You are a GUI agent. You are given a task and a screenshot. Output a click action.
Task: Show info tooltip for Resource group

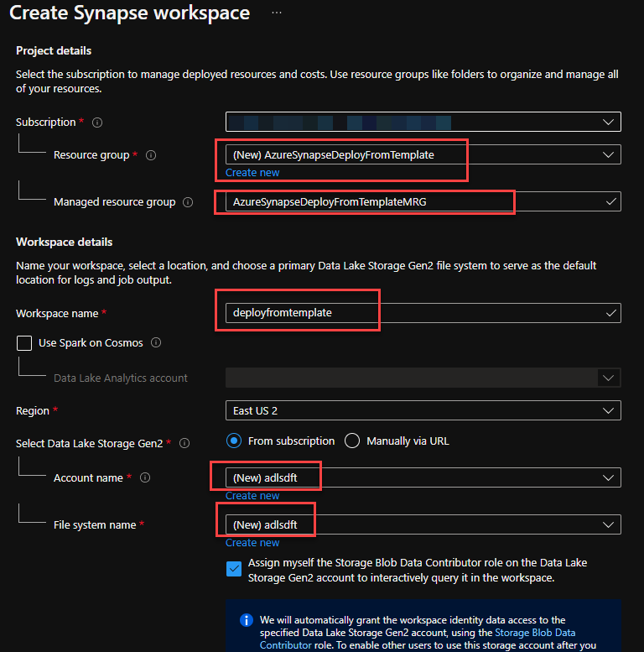(x=151, y=155)
